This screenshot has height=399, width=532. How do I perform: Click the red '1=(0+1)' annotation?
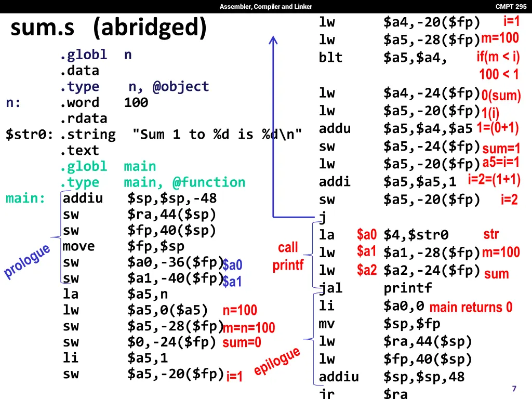click(498, 128)
